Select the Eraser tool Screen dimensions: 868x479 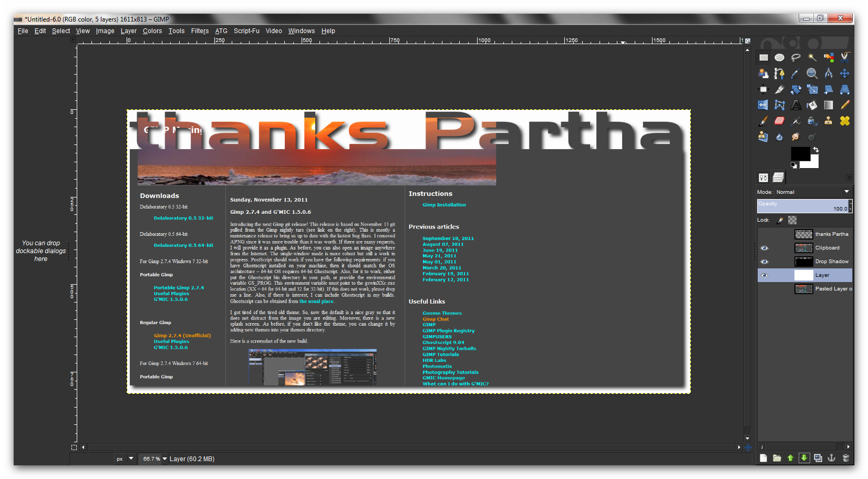pos(780,121)
